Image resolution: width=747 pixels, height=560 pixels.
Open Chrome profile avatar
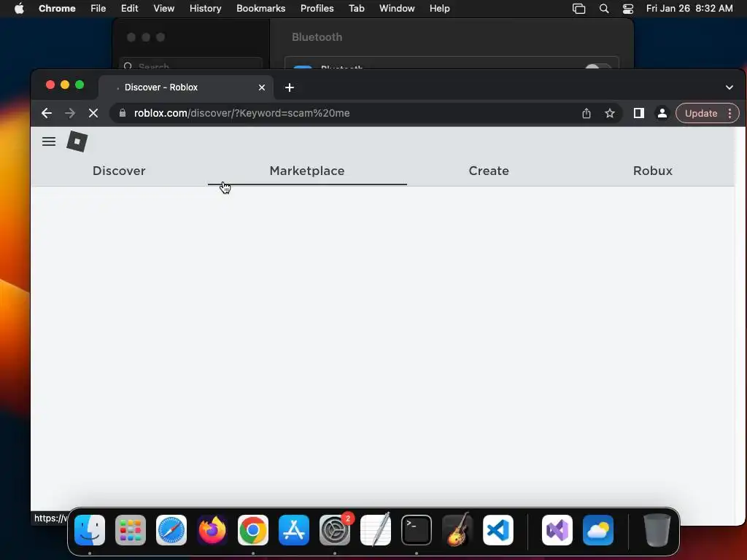click(x=662, y=113)
